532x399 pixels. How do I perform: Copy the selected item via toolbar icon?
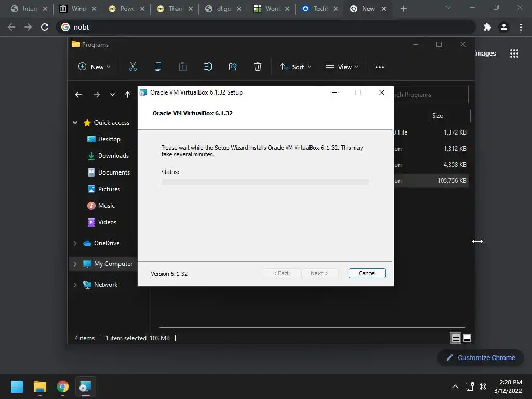(158, 66)
